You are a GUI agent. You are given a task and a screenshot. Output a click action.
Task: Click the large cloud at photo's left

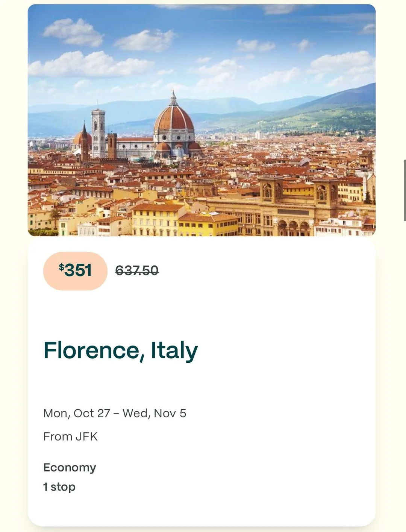(90, 63)
